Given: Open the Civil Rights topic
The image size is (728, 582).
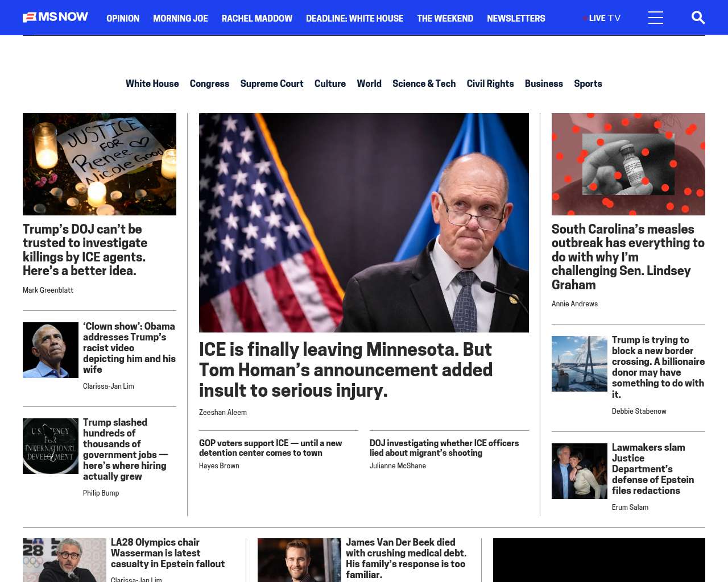Looking at the screenshot, I should 490,84.
